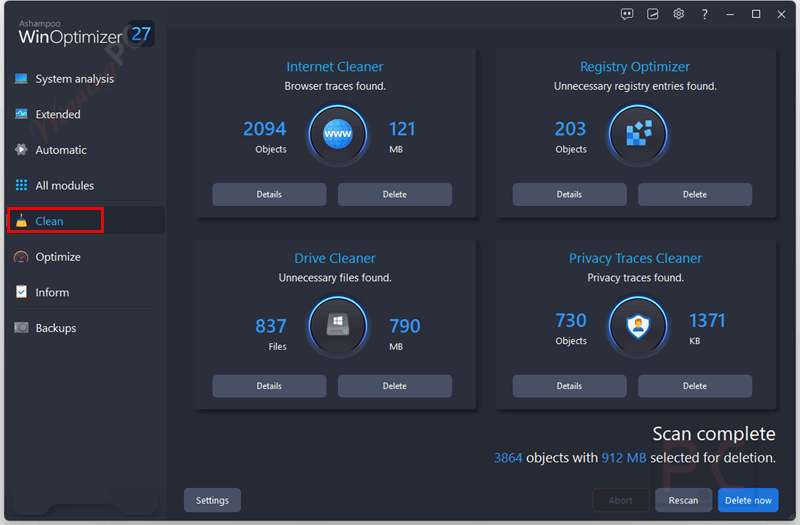
Task: Close the WinOptimizer window
Action: coord(782,14)
